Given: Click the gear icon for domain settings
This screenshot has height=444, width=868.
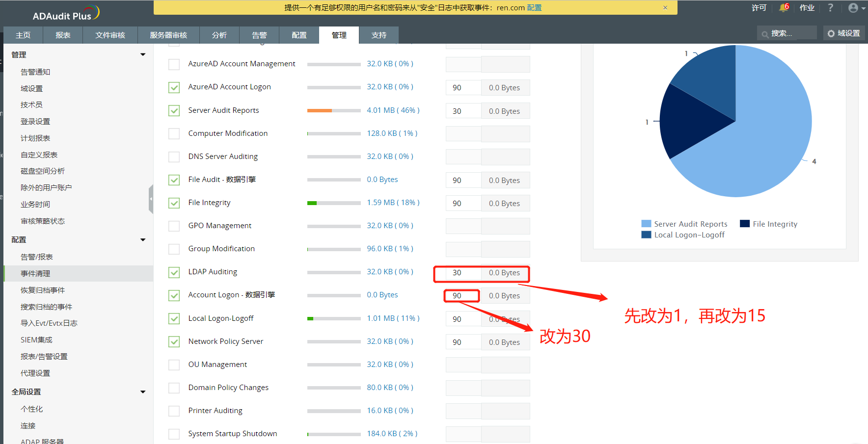Looking at the screenshot, I should 831,33.
